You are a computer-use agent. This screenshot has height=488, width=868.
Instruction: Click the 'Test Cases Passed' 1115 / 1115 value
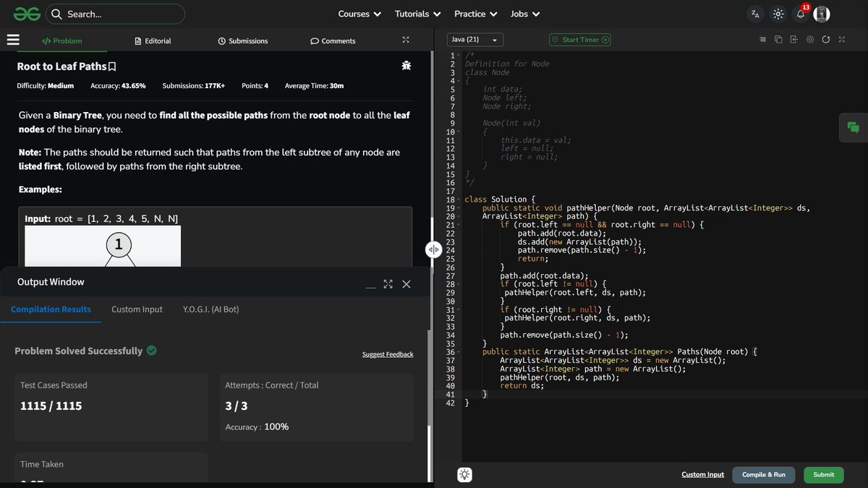coord(51,406)
